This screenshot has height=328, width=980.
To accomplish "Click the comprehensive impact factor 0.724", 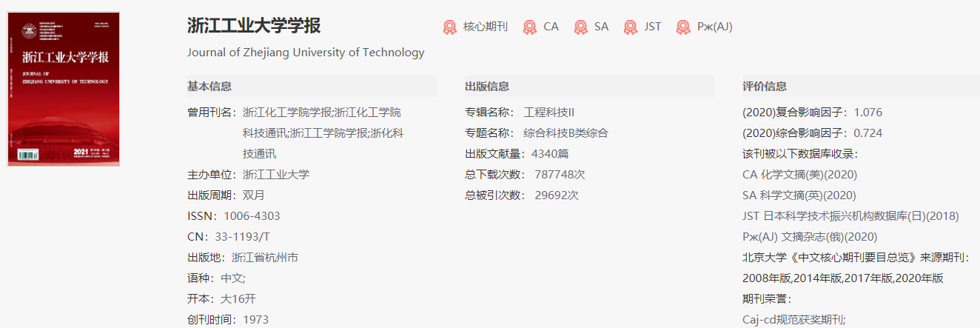I will 868,133.
